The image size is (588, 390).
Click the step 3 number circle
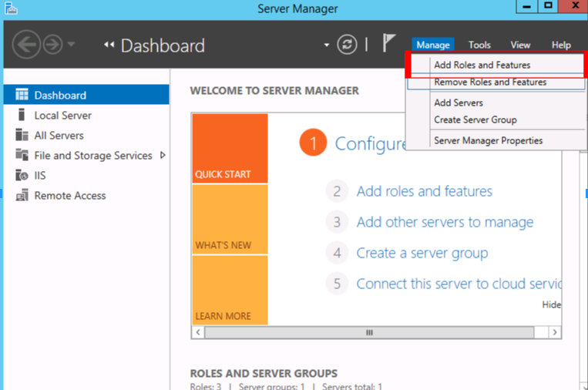[337, 222]
